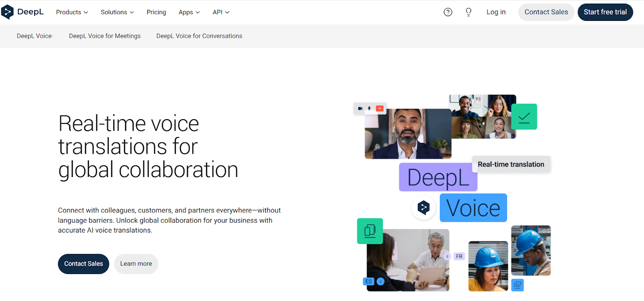Click the microphone icon in call controls

pos(369,109)
